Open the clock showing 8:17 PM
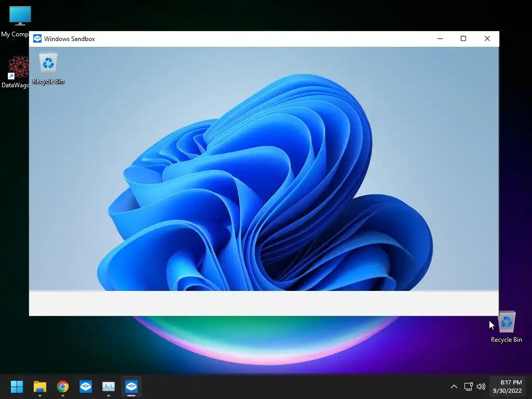Image resolution: width=532 pixels, height=399 pixels. coord(507,387)
